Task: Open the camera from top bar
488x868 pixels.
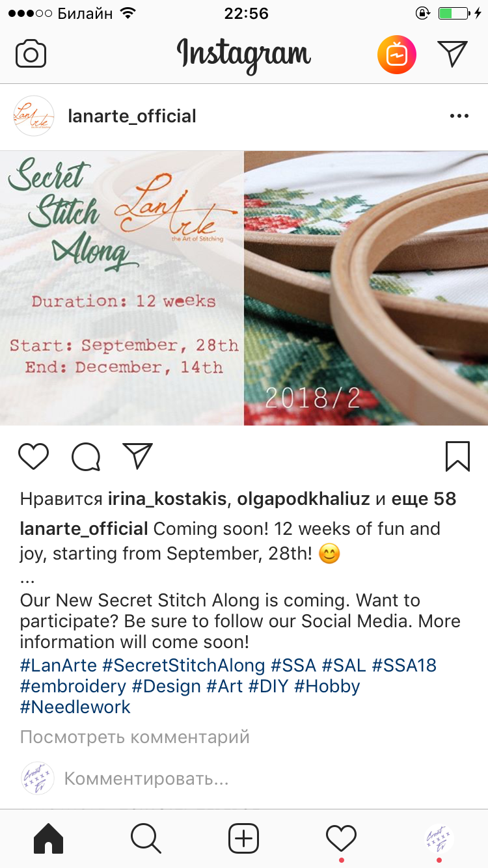Action: [x=31, y=54]
